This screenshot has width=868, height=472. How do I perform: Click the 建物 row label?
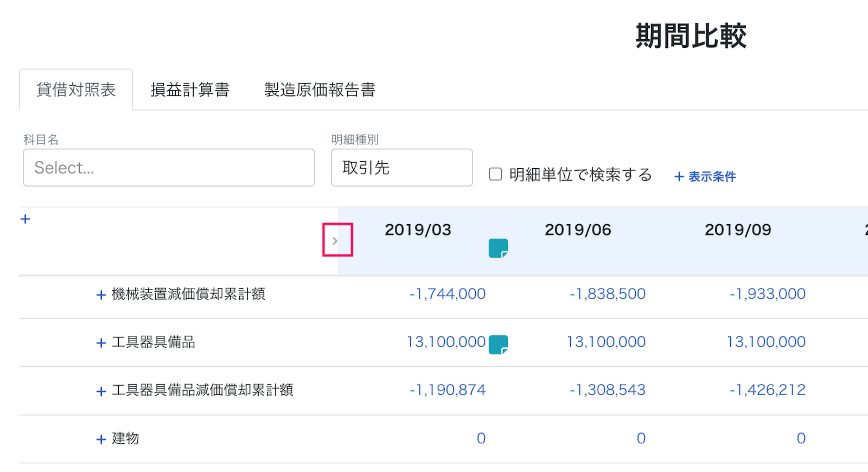125,438
